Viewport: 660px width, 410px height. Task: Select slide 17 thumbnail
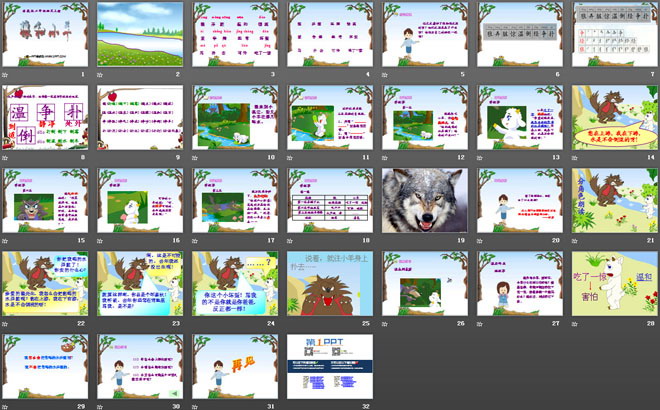(x=235, y=201)
